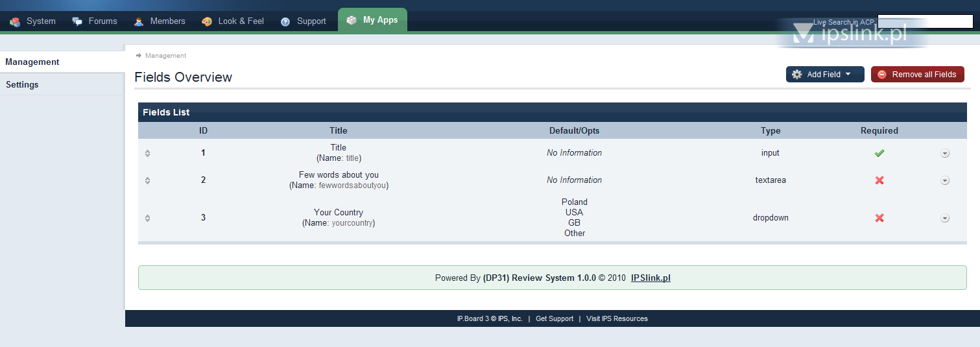Toggle the red X required for textarea field

click(x=879, y=180)
